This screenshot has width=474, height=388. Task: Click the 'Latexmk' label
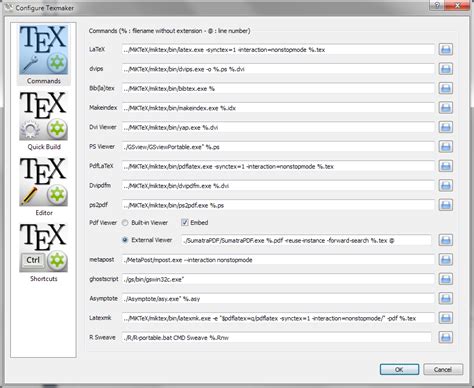100,318
